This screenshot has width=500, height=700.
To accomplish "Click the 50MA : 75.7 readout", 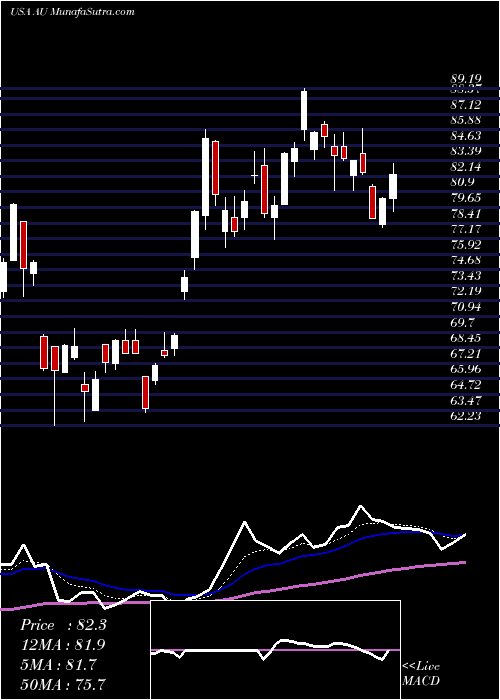I will (63, 684).
